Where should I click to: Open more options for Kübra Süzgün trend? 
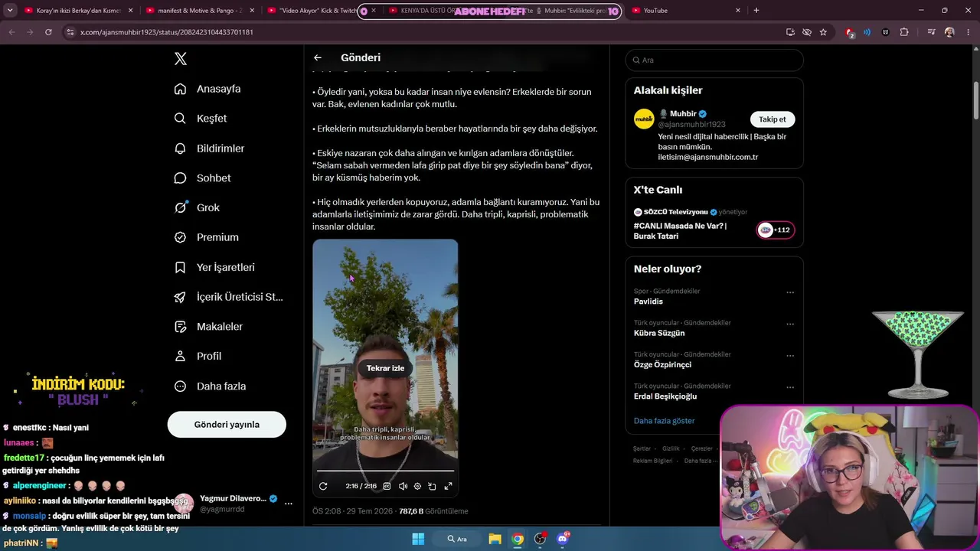(790, 324)
